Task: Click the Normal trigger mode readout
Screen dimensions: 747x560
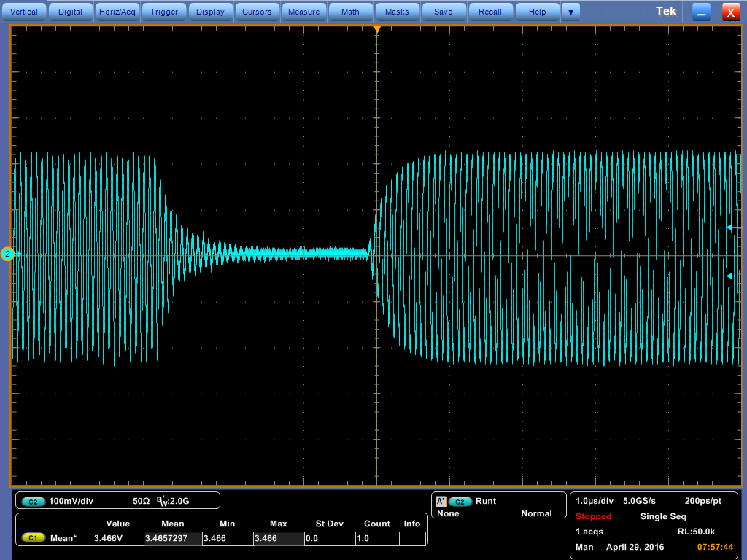Action: click(536, 513)
